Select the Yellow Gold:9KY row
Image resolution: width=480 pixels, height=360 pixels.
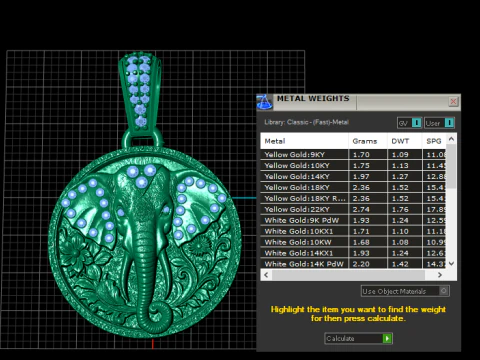coord(353,154)
